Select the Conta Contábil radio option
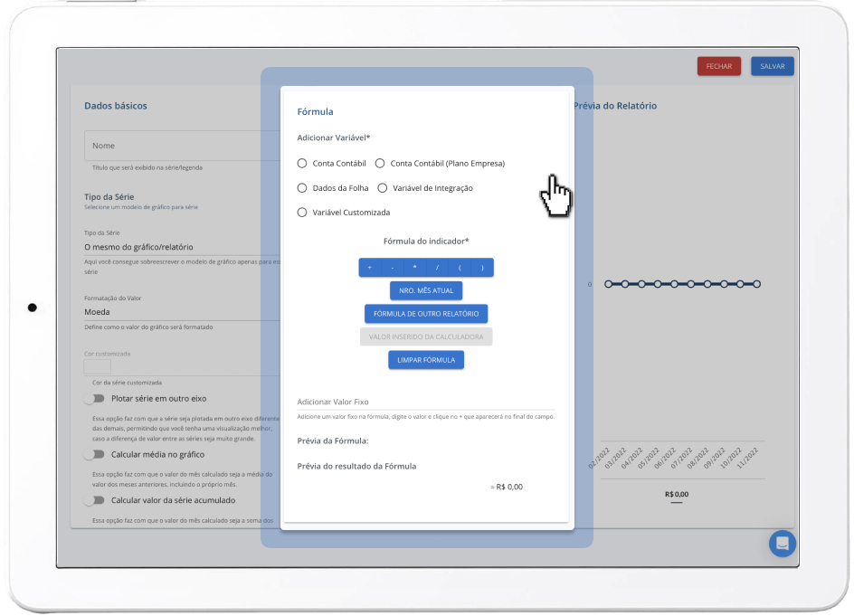The width and height of the screenshot is (854, 616). pos(302,164)
